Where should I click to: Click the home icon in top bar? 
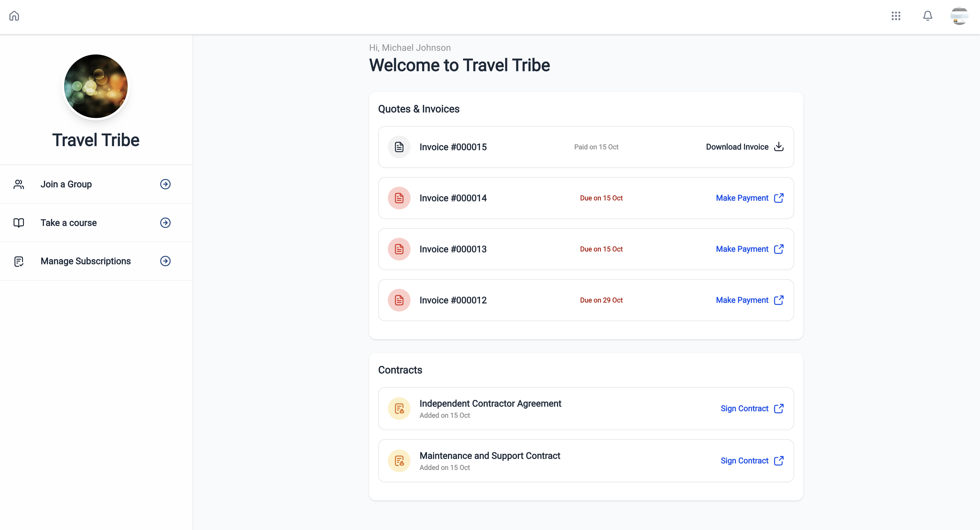coord(14,16)
